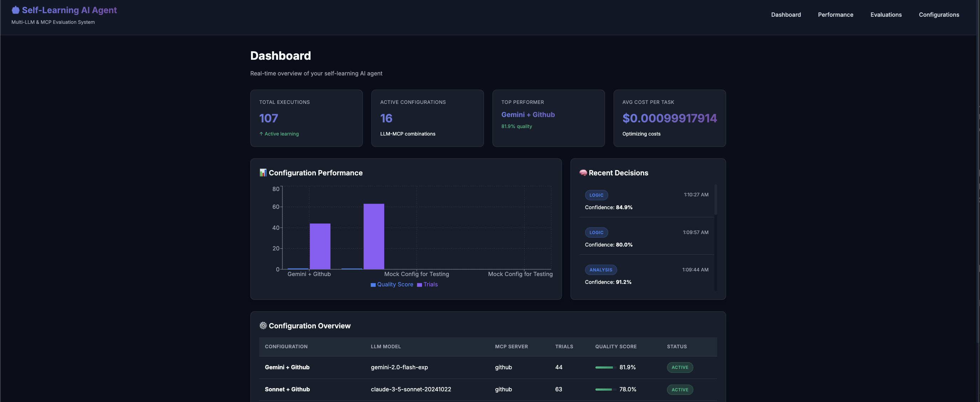The width and height of the screenshot is (980, 402).
Task: Click the up arrow next to Active learning
Action: point(261,134)
